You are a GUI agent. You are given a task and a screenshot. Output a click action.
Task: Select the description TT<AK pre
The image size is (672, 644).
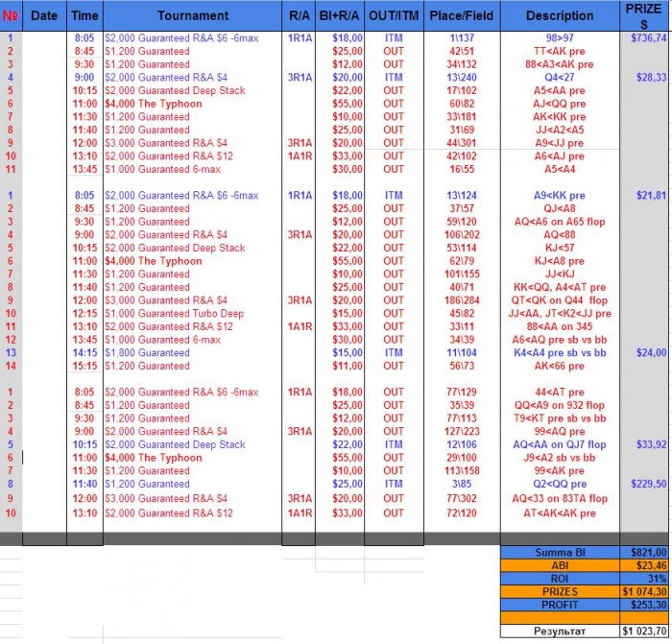(560, 52)
